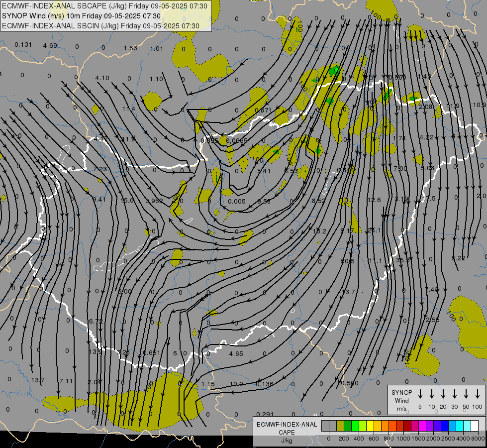Image resolution: width=487 pixels, height=448 pixels.
Task: Click the wind arrow above 50 m/s
Action: coord(466,394)
